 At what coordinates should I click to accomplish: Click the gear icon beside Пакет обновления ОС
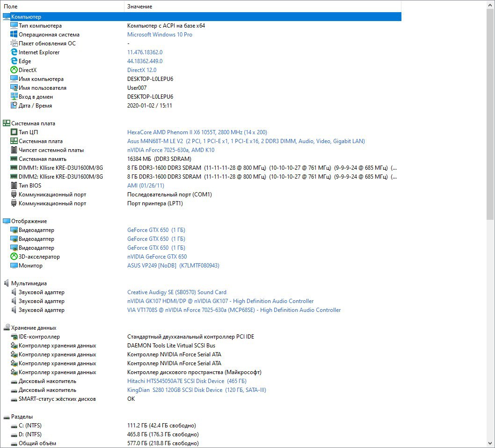tap(14, 43)
